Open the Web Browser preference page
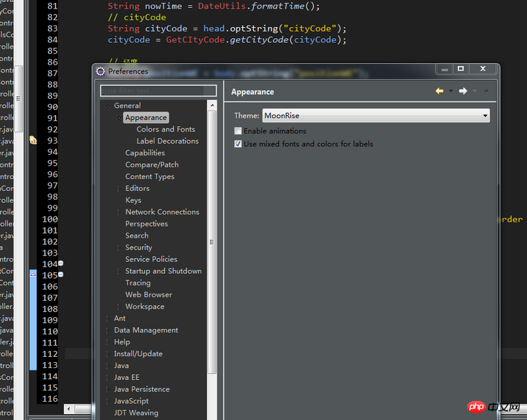This screenshot has width=527, height=420. click(149, 295)
